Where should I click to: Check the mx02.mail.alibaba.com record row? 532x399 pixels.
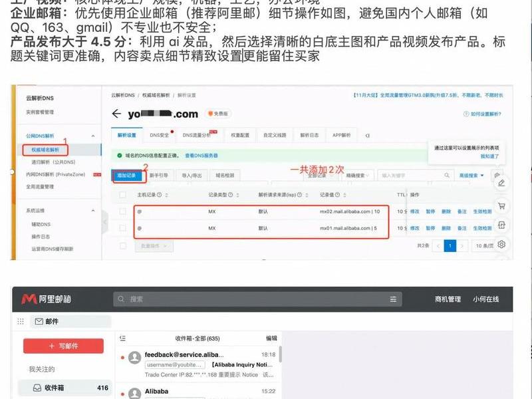coord(122,211)
